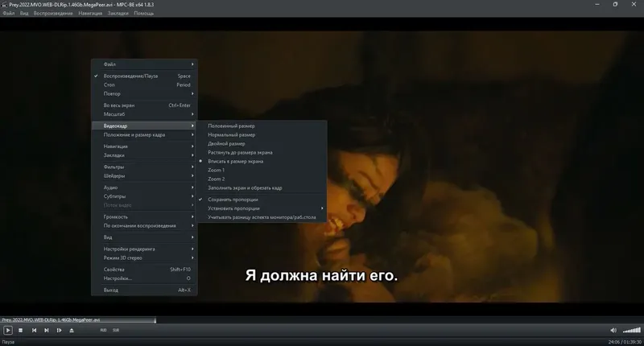Expand the Вид context submenu

[144, 237]
